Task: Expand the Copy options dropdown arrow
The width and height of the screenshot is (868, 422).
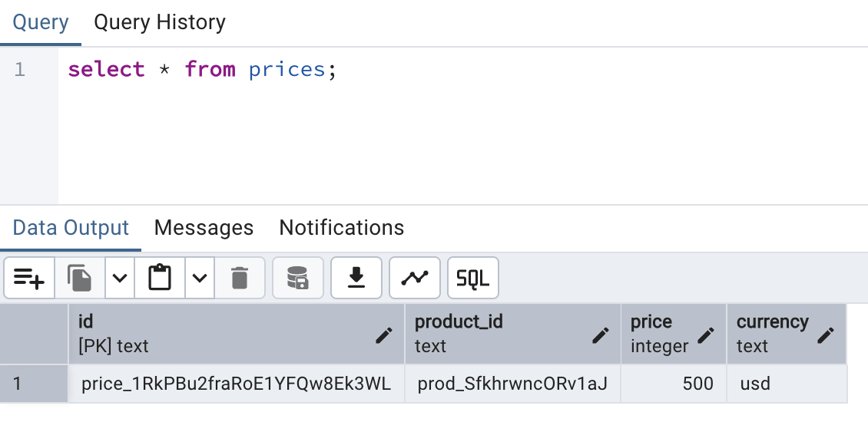Action: (120, 278)
